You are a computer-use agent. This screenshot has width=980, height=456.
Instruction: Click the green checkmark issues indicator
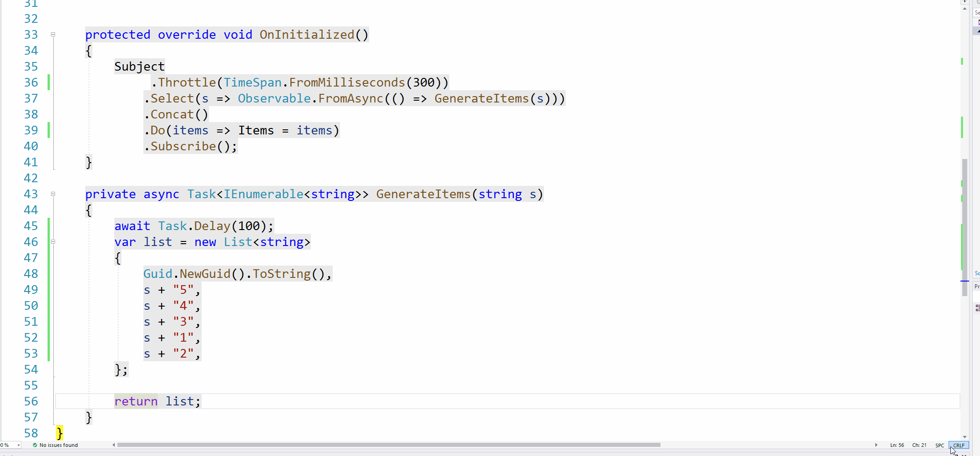(36, 445)
